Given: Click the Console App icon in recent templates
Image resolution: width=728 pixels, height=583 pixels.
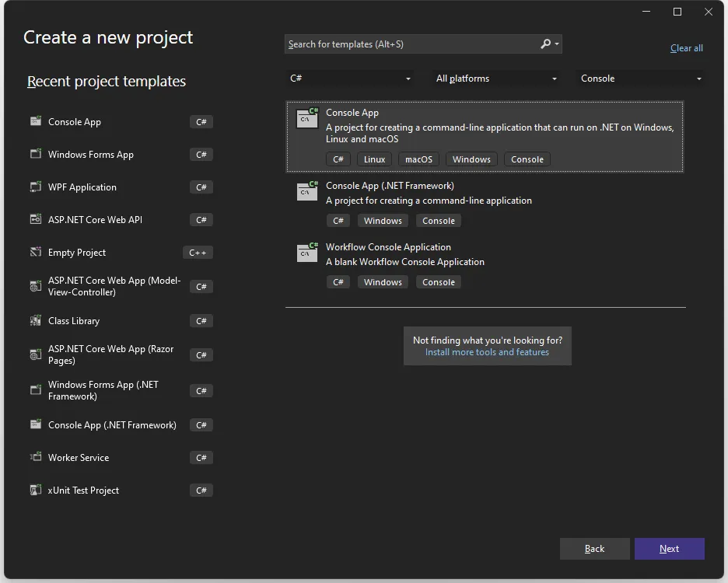Looking at the screenshot, I should pos(35,121).
